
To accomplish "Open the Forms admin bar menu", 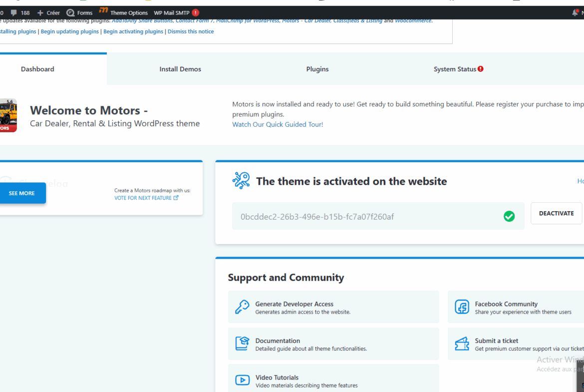I will (x=80, y=12).
